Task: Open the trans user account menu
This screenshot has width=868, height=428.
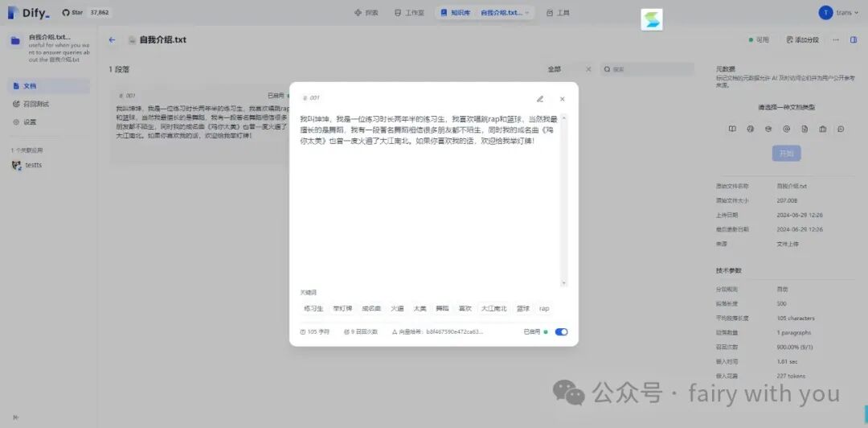Action: coord(839,12)
